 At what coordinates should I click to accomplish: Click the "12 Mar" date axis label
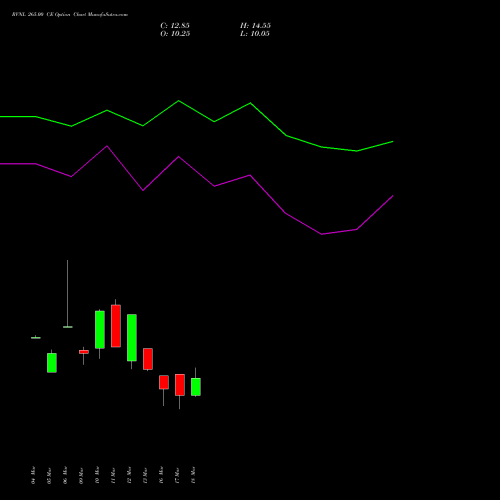[129, 475]
